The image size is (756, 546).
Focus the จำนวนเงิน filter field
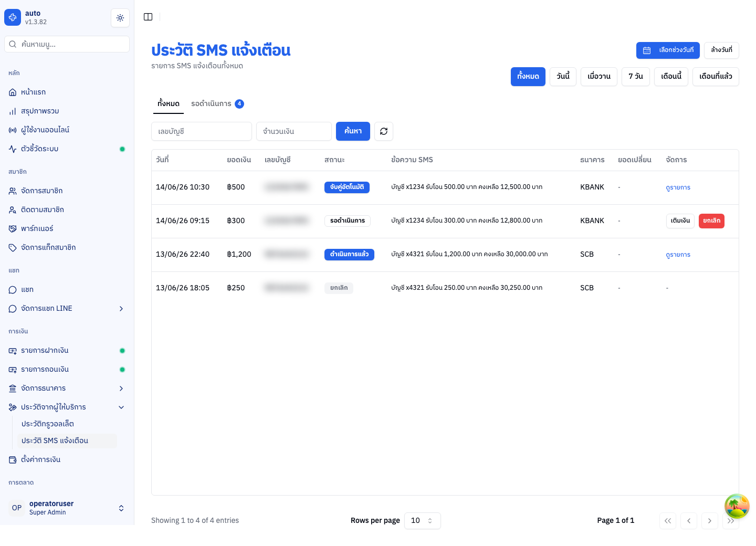pyautogui.click(x=294, y=131)
